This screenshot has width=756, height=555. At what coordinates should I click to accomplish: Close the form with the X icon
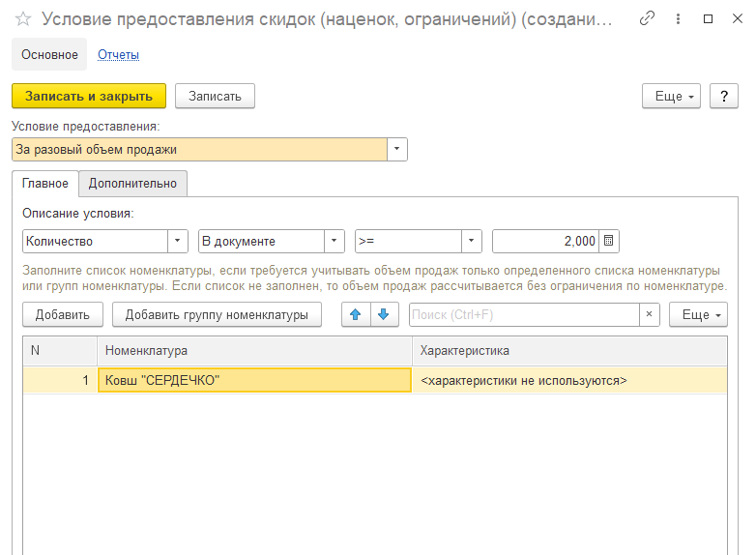(738, 18)
